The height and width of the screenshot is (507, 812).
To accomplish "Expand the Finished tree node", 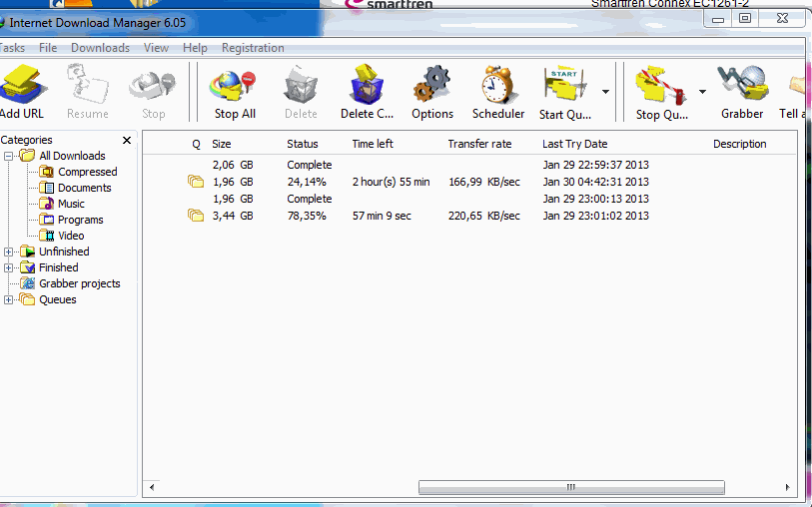I will pyautogui.click(x=8, y=268).
